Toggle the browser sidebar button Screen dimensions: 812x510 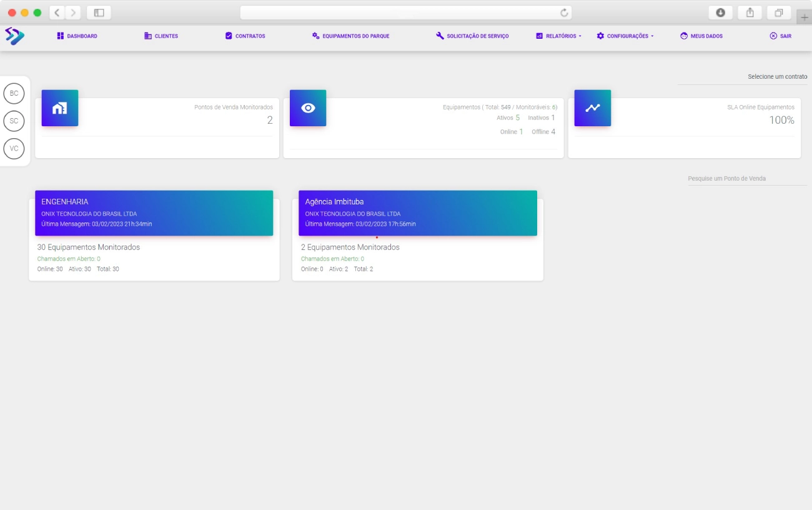point(99,12)
